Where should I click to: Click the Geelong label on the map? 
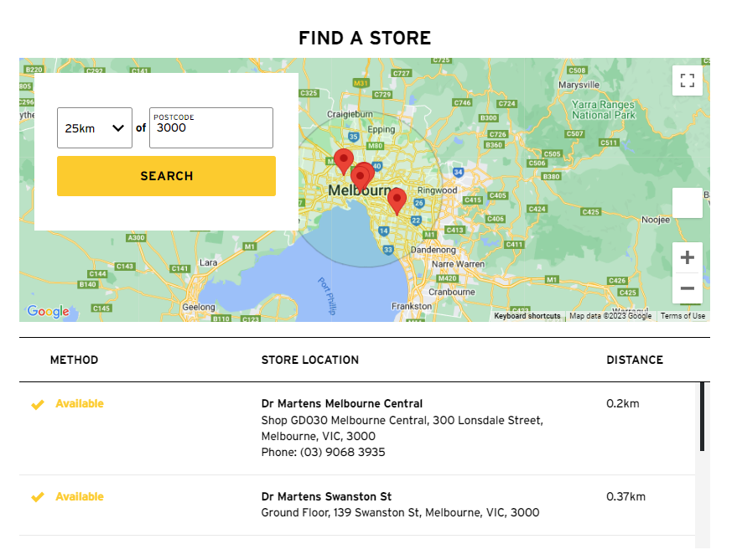pyautogui.click(x=199, y=307)
